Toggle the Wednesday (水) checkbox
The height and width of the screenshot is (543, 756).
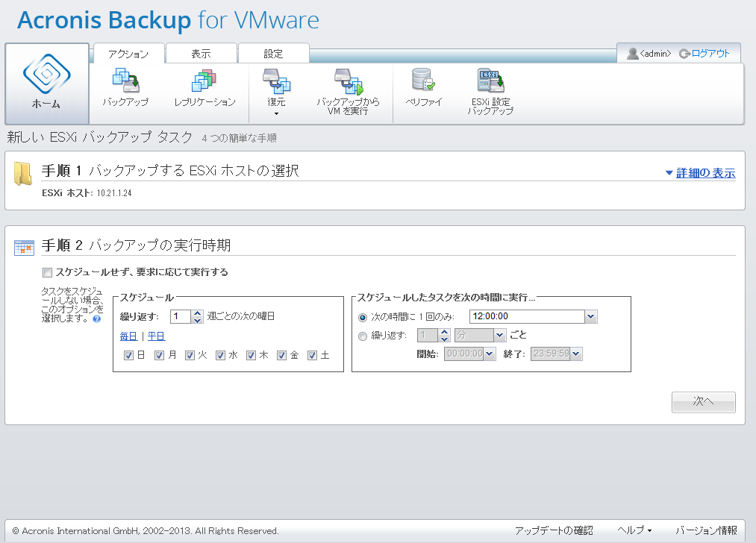(220, 356)
